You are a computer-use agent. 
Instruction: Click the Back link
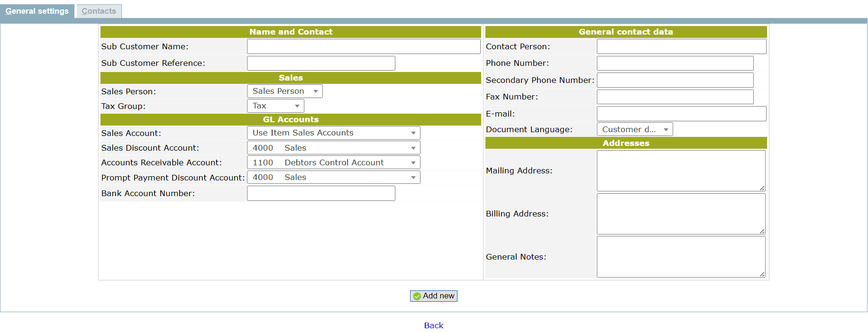pos(433,325)
